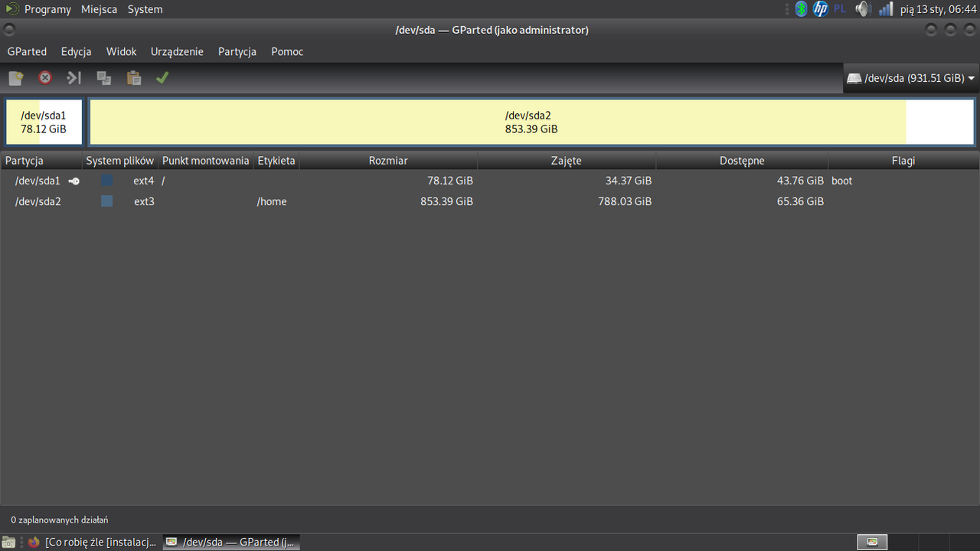Click the status bar pending operations text

tap(60, 520)
